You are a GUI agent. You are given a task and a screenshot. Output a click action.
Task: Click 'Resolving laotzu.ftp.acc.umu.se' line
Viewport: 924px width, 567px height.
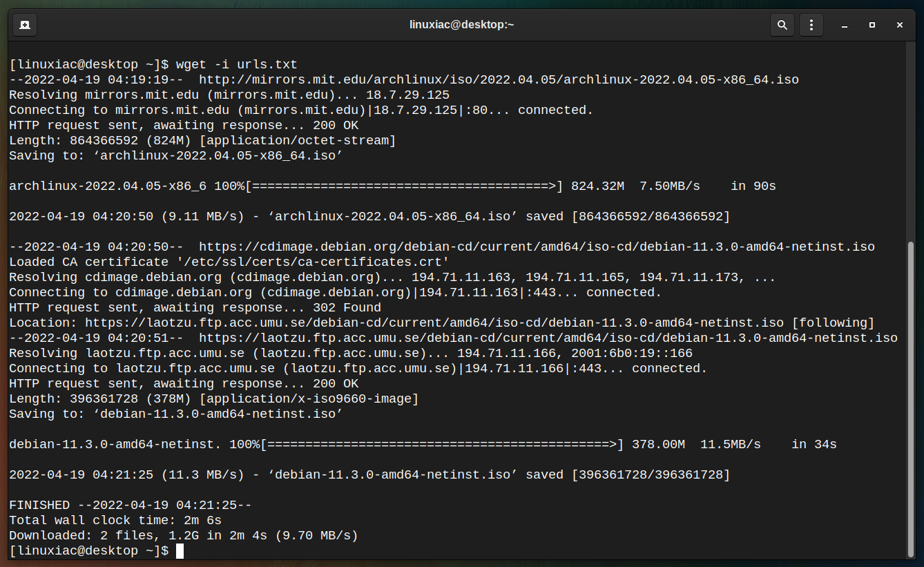click(351, 353)
